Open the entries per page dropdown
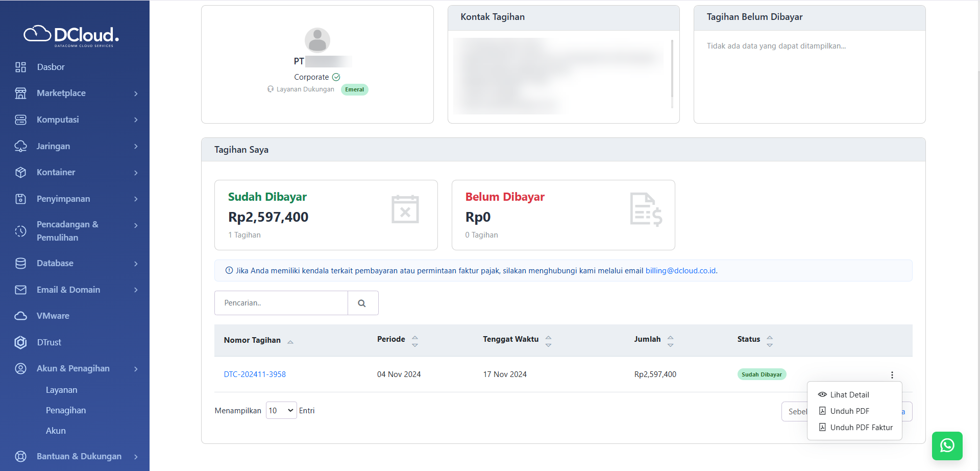980x471 pixels. (281, 410)
